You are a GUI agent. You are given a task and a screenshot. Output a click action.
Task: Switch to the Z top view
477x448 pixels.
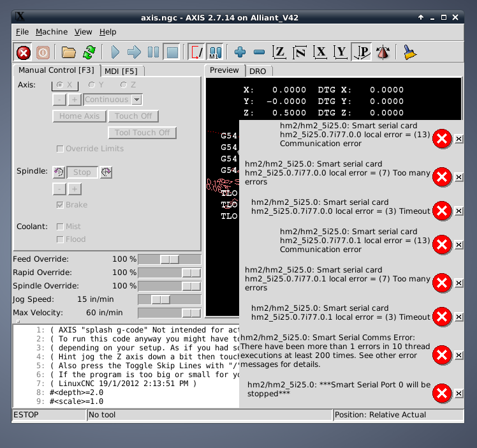[279, 52]
